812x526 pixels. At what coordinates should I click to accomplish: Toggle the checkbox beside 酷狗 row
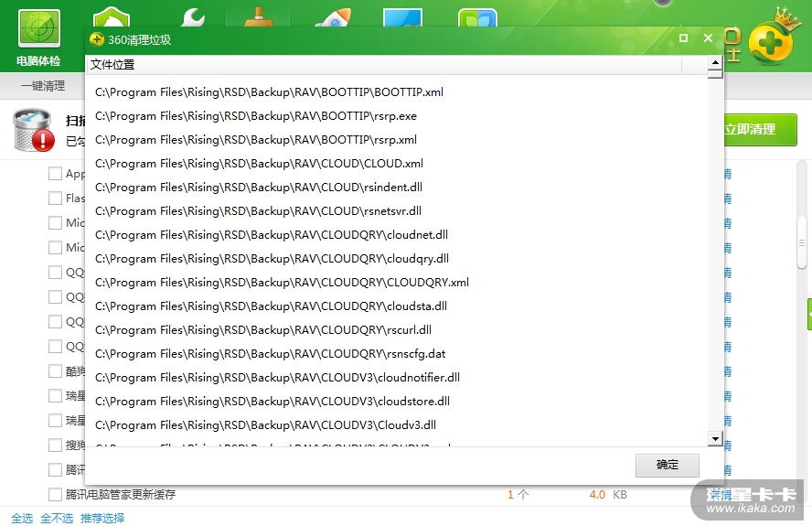tap(55, 371)
